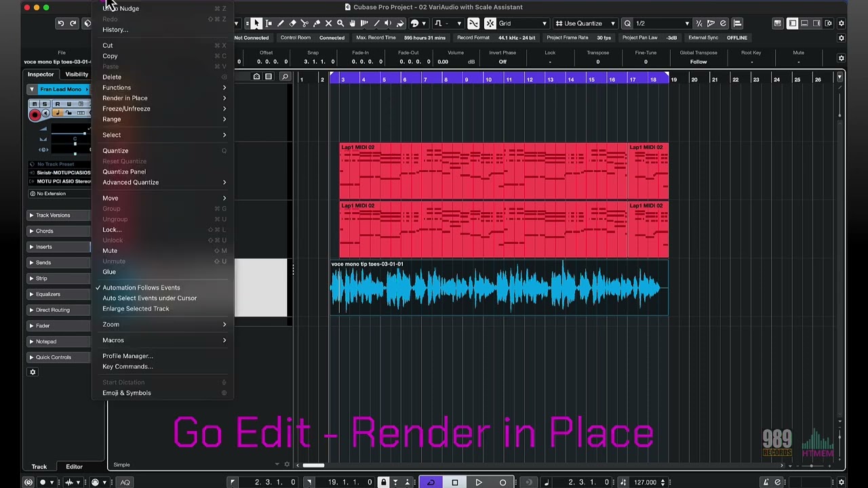Select the Glue tool in toolbar

coord(317,23)
